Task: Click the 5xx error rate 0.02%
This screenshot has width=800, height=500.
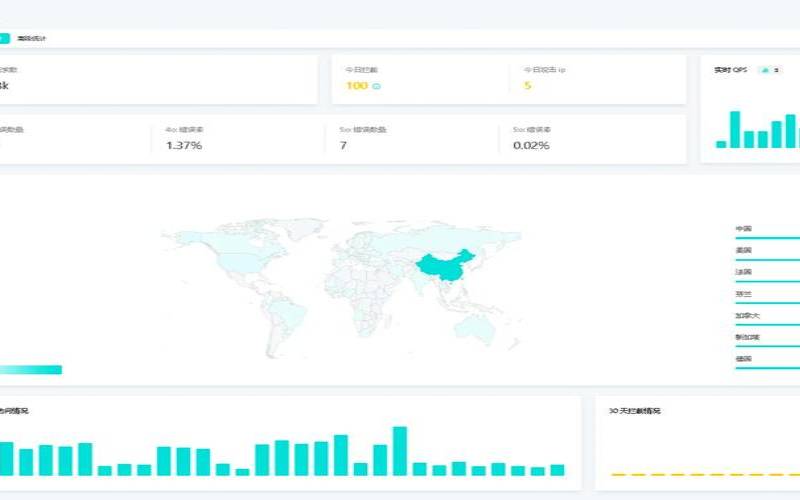Action: coord(531,145)
